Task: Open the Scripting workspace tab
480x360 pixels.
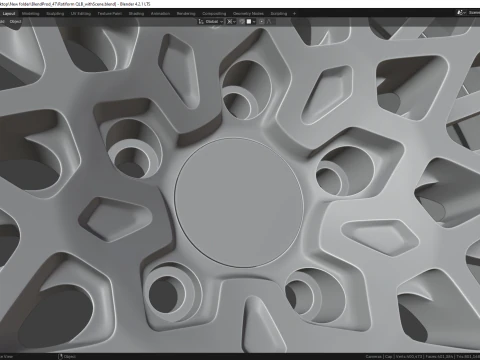Action: (x=279, y=14)
